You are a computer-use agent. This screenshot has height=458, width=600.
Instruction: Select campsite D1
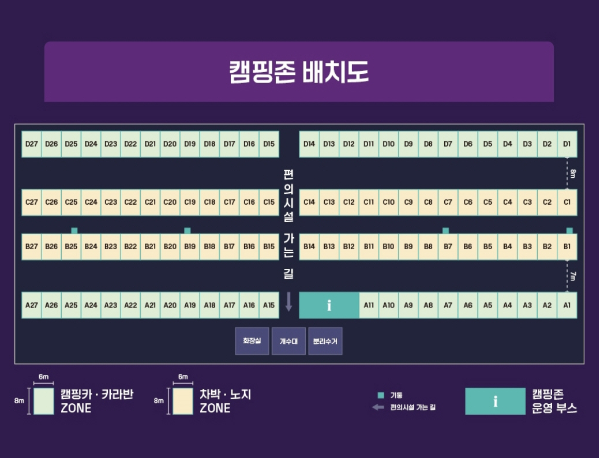pyautogui.click(x=567, y=144)
